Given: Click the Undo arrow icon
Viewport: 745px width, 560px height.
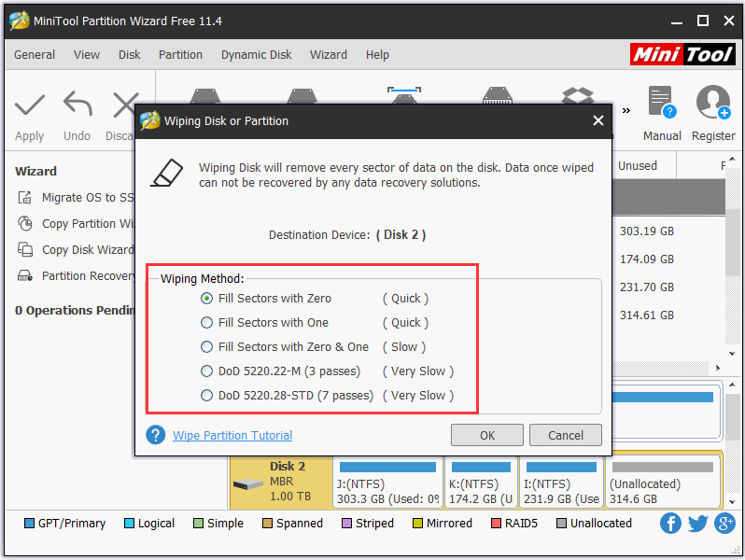Looking at the screenshot, I should (77, 104).
